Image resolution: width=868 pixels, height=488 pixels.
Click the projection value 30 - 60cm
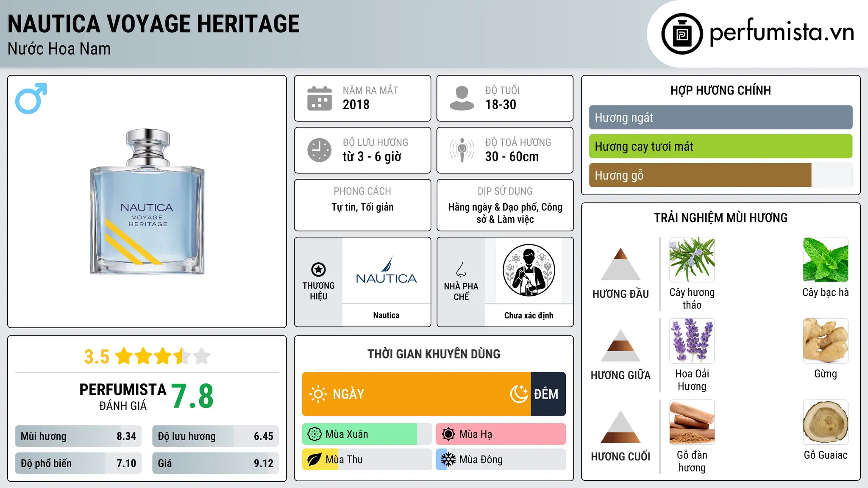click(x=512, y=157)
